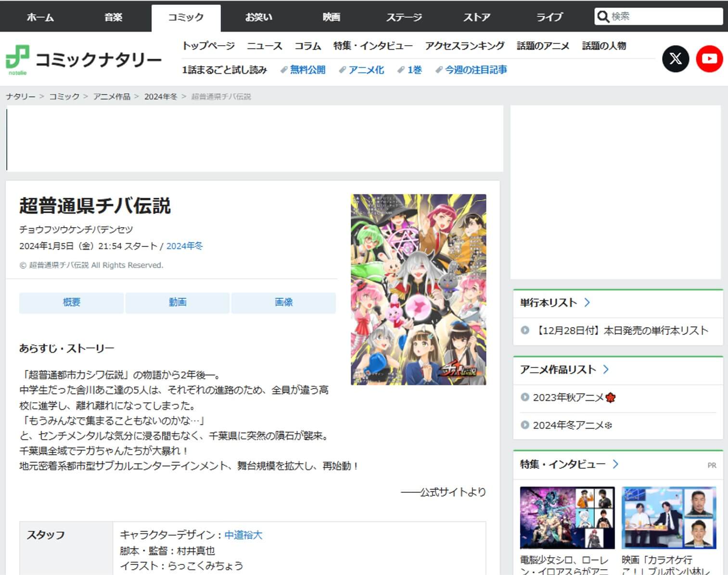The width and height of the screenshot is (728, 575).
Task: Expand the アニメ作品リスト section chevron
Action: click(606, 370)
